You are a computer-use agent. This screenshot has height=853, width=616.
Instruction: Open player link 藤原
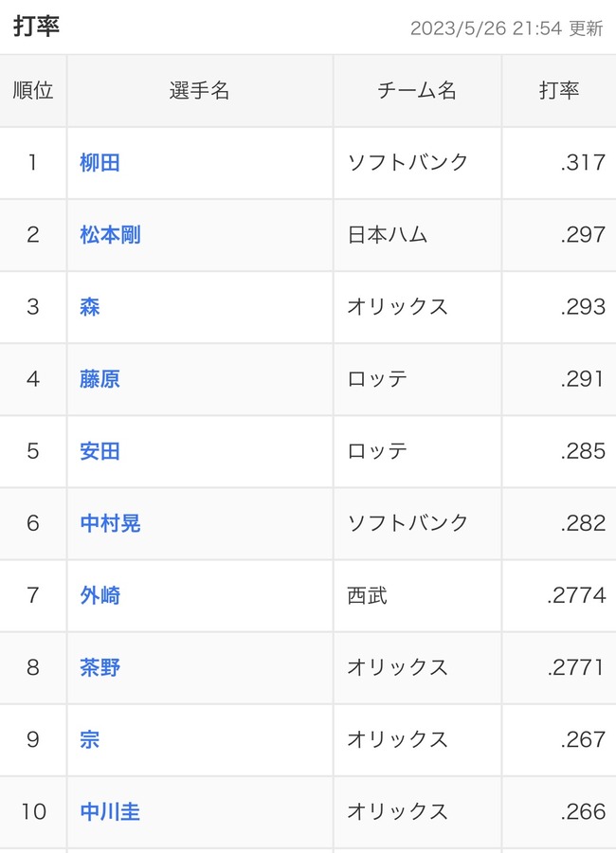pyautogui.click(x=100, y=379)
